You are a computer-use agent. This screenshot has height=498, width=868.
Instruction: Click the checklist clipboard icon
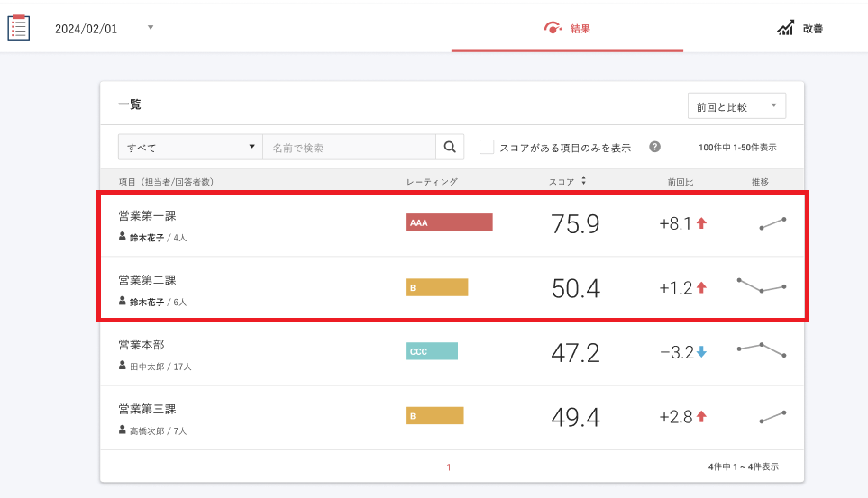[18, 28]
